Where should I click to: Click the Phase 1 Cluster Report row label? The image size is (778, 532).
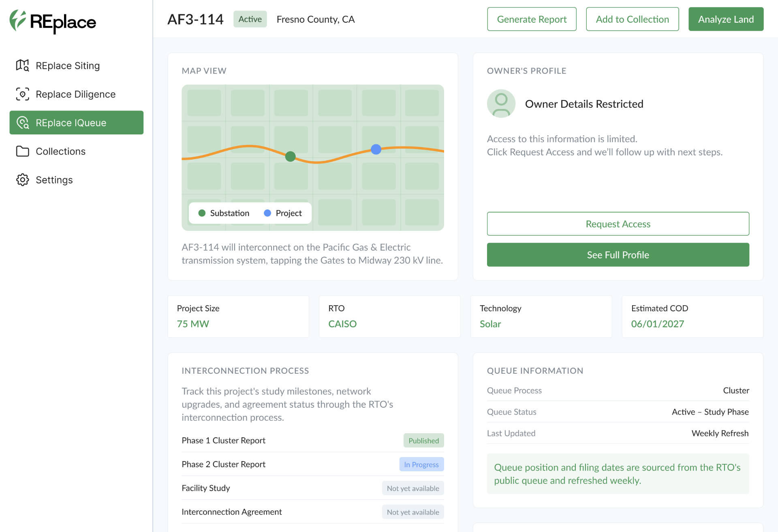tap(223, 440)
